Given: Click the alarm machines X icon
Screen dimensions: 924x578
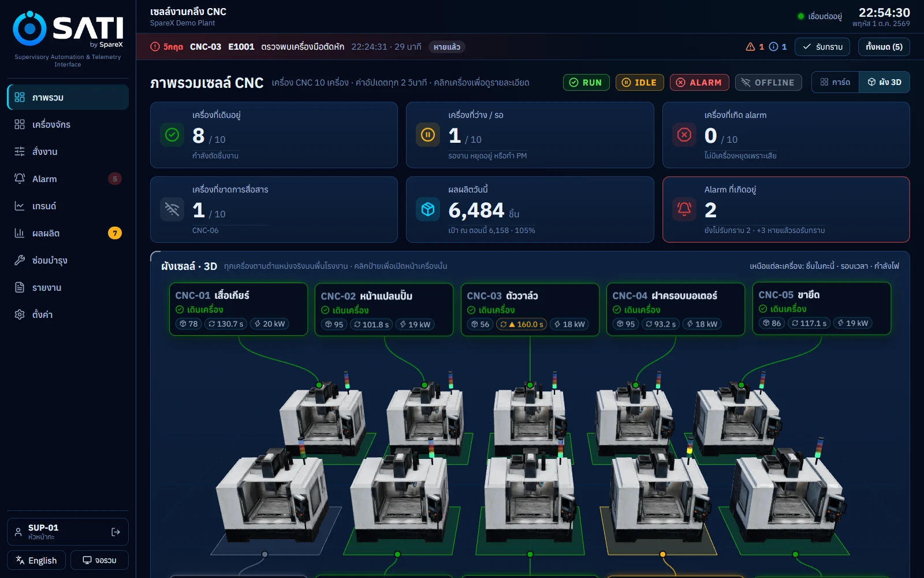Looking at the screenshot, I should point(684,135).
